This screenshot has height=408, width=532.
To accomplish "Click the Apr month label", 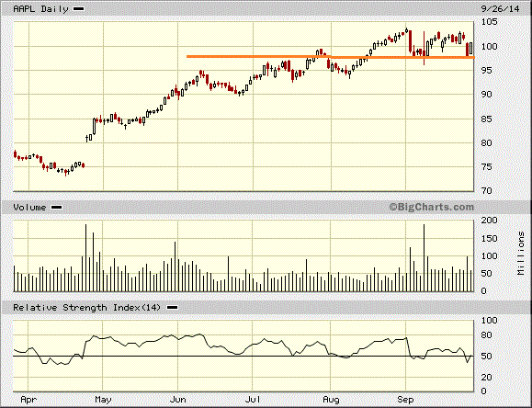I will (x=28, y=400).
